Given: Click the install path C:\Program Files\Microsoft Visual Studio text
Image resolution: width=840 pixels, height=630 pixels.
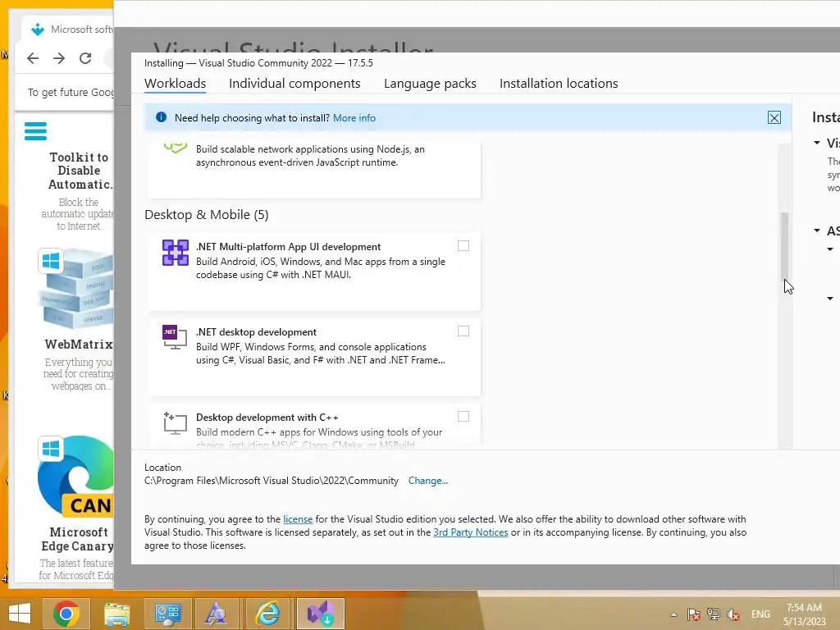Looking at the screenshot, I should click(271, 481).
